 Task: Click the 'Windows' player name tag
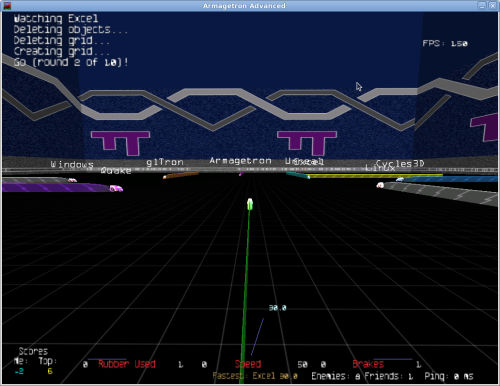point(72,164)
